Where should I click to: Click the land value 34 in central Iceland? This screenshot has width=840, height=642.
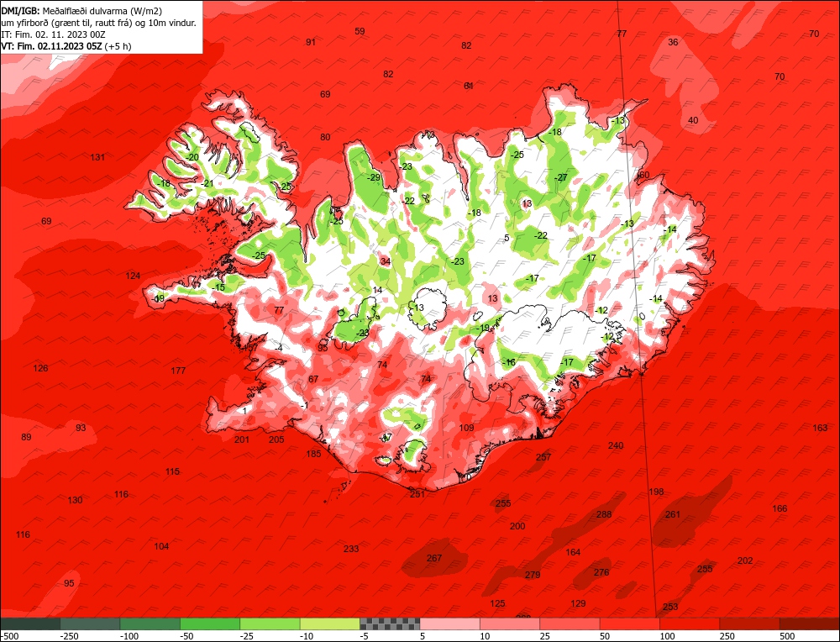pyautogui.click(x=386, y=261)
